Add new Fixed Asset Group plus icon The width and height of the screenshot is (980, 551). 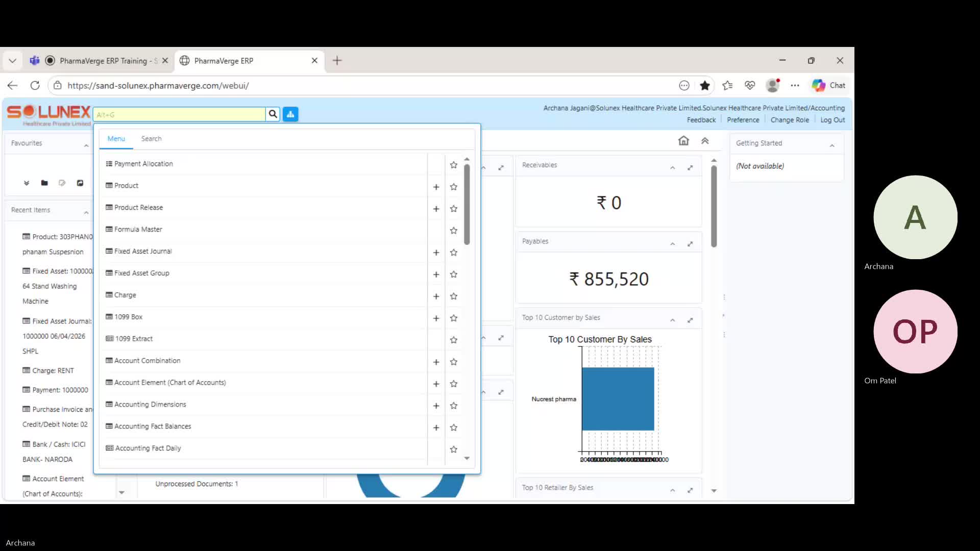[x=436, y=275]
